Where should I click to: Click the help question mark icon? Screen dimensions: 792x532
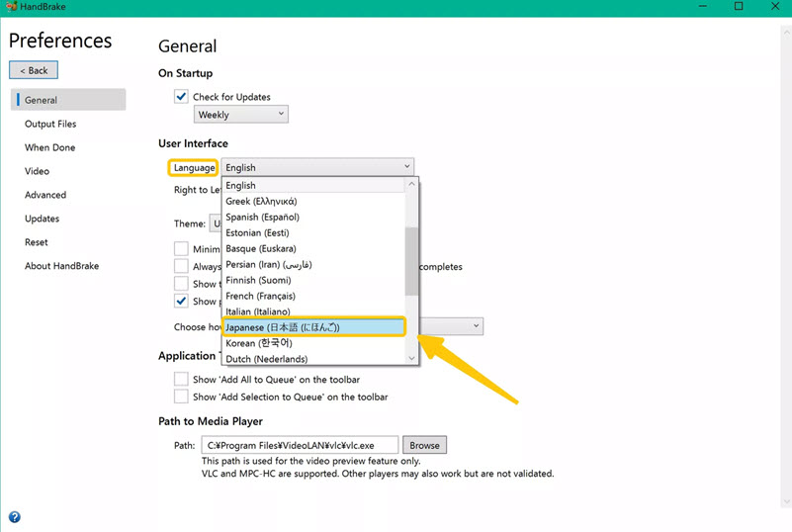[x=14, y=517]
